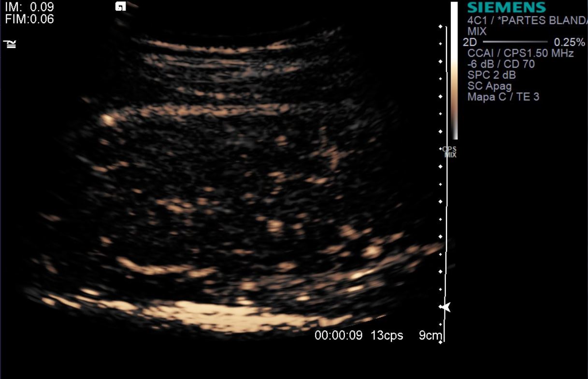
Task: Click the CPS MIX label beside depth scale
Action: coord(449,152)
